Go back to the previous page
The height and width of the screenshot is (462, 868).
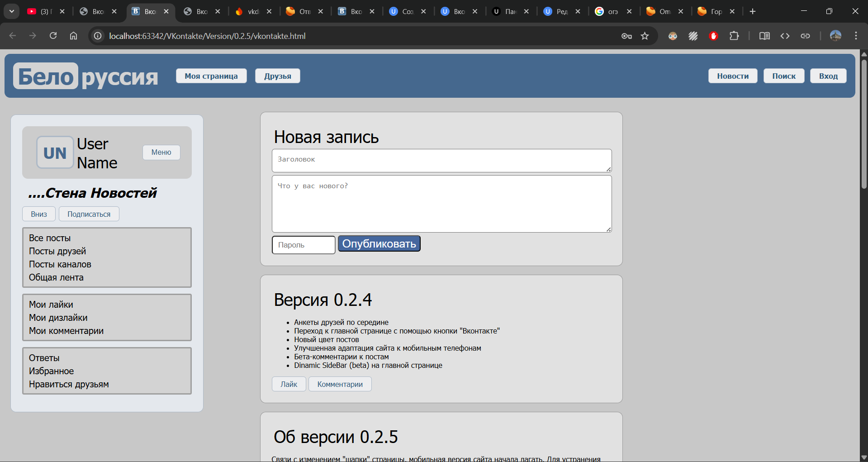click(13, 36)
